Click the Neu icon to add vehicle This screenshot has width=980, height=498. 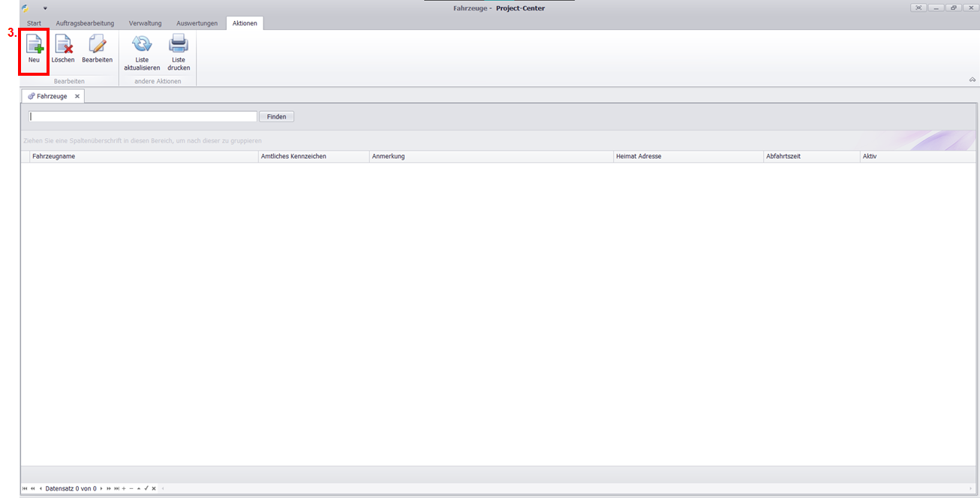tap(34, 49)
